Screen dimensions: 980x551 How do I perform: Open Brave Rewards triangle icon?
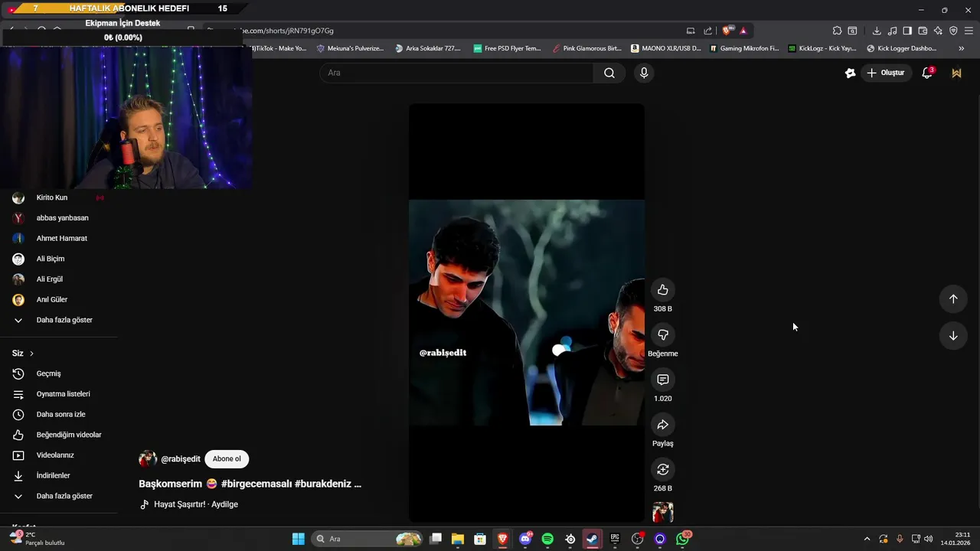(743, 31)
